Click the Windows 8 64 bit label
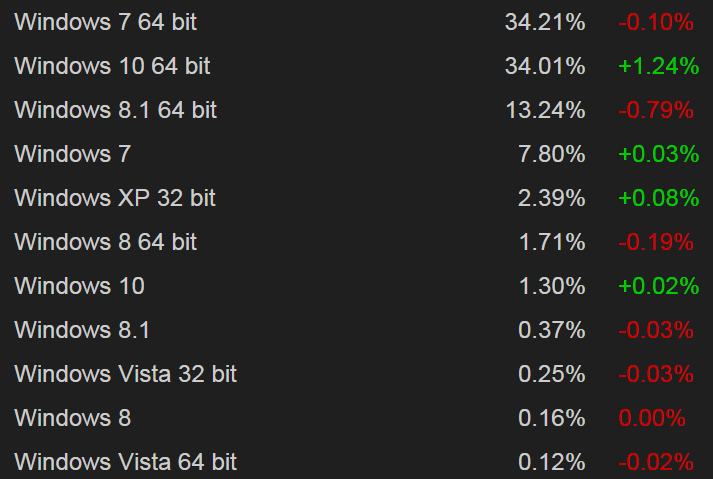The image size is (713, 479). (x=106, y=242)
